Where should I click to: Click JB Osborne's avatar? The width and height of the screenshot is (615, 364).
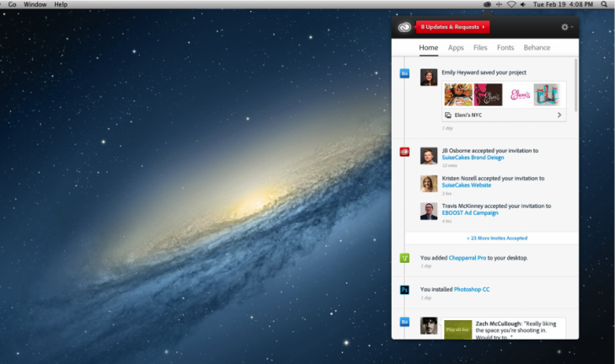(x=429, y=156)
